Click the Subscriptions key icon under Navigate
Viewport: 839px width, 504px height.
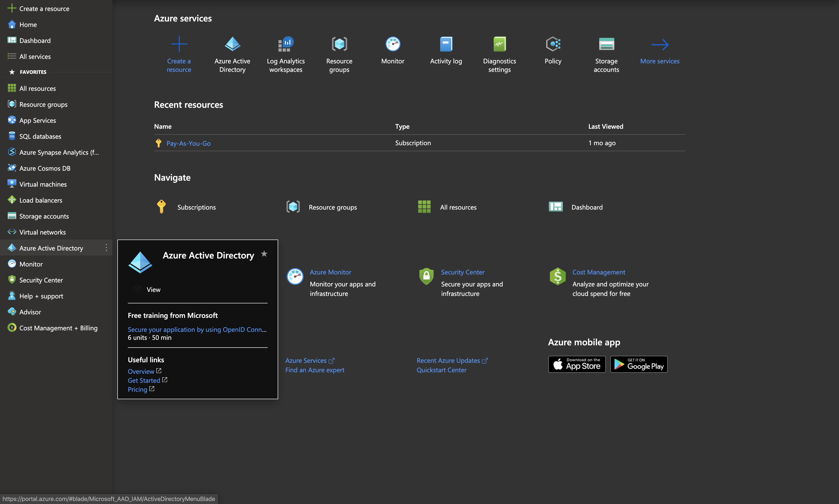(161, 207)
